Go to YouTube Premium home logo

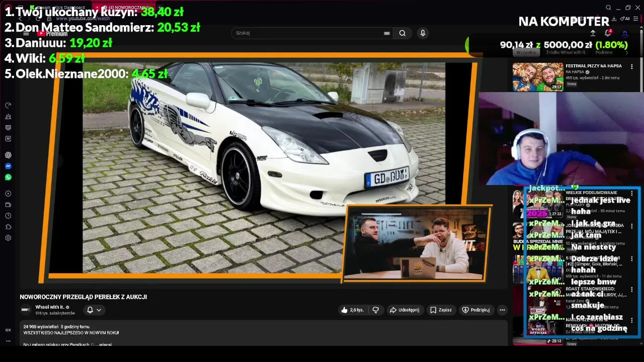click(52, 33)
